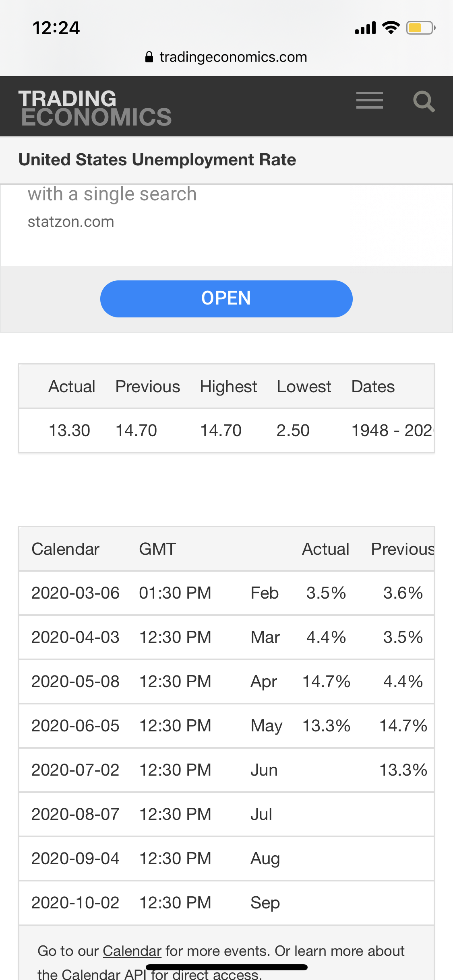Viewport: 453px width, 980px height.
Task: Tap the 'with a single search' ad text
Action: point(112,194)
